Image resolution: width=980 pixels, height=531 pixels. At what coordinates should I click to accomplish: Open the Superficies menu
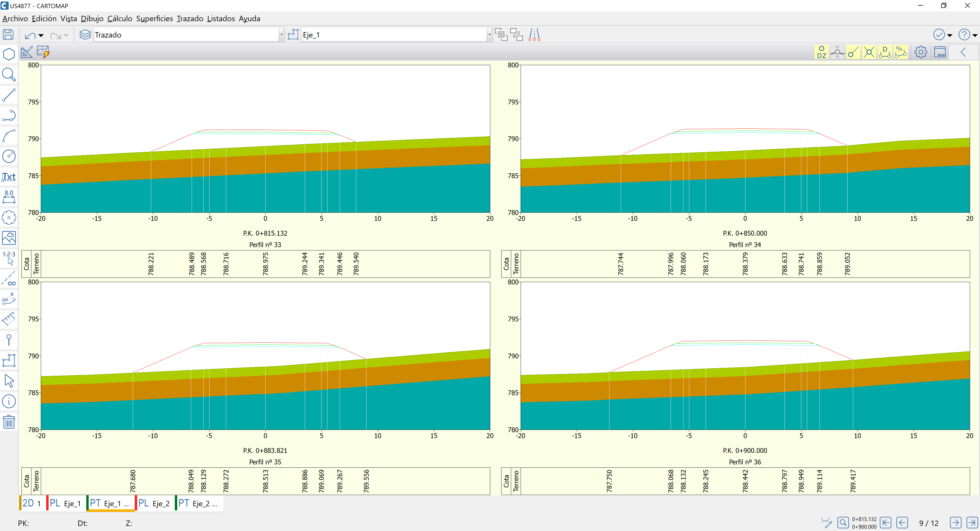click(154, 19)
